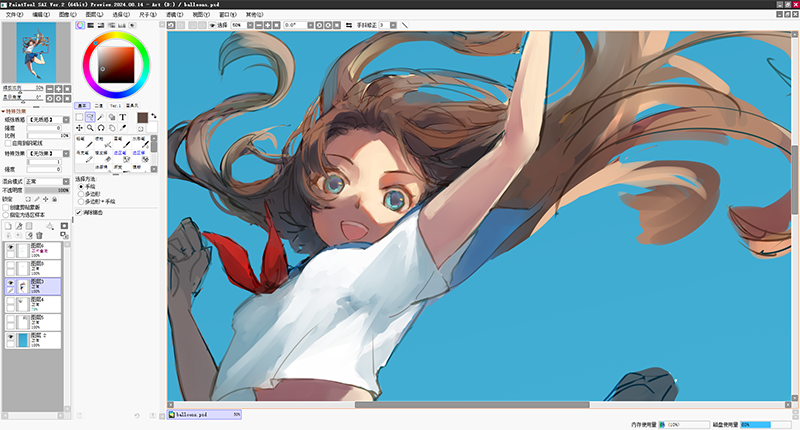Show the color wheel panel icon
The image size is (800, 430).
[80, 25]
